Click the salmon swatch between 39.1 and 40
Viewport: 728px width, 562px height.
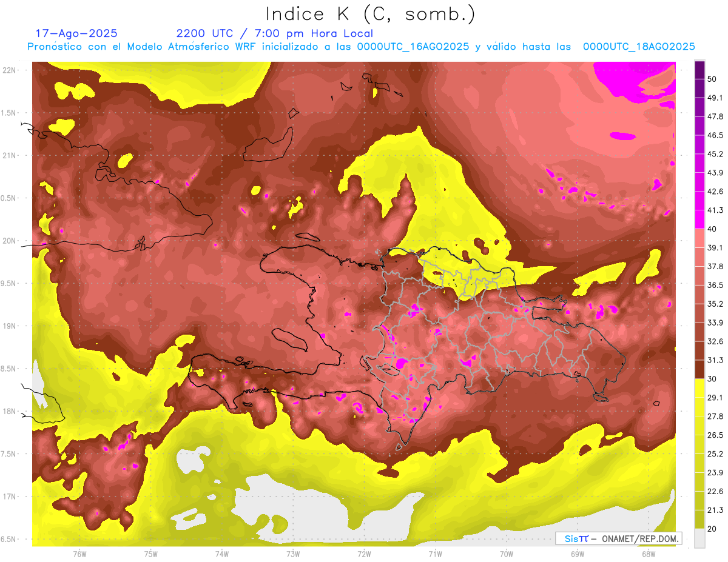pos(699,238)
